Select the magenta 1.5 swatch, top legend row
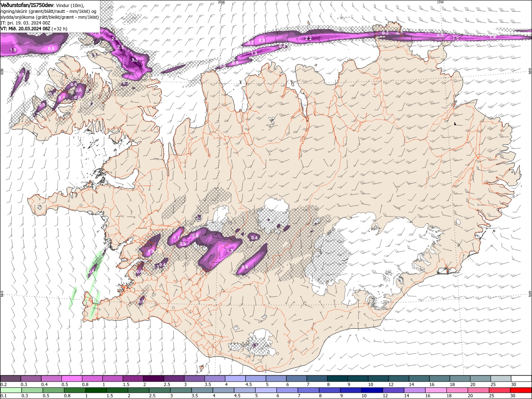This screenshot has width=532, height=399. coord(133,379)
